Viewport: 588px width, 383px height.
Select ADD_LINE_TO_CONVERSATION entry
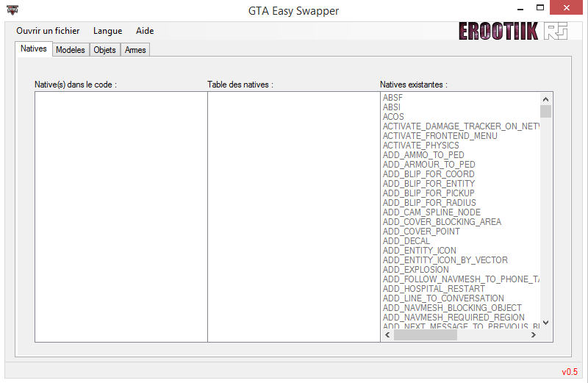443,298
